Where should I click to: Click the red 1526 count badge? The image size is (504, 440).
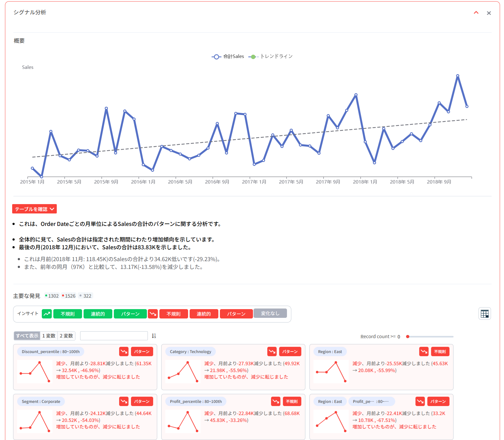click(69, 296)
